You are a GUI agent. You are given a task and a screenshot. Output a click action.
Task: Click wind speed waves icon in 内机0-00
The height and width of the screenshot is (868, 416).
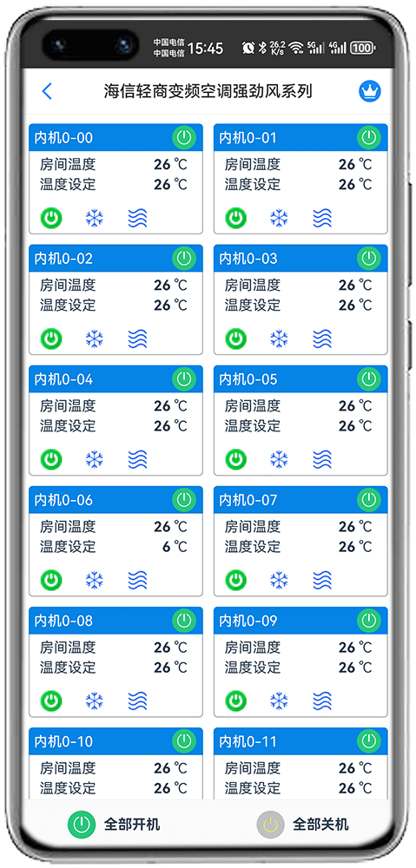(x=137, y=218)
